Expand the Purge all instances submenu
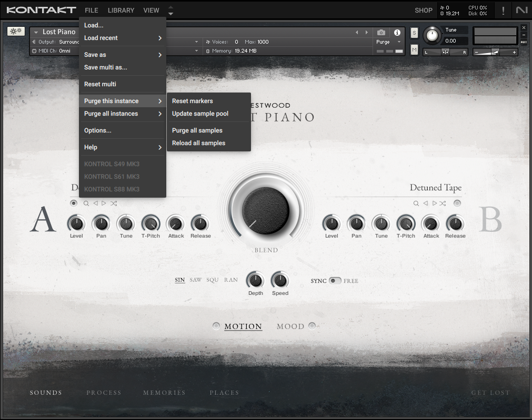The height and width of the screenshot is (420, 532). (123, 114)
